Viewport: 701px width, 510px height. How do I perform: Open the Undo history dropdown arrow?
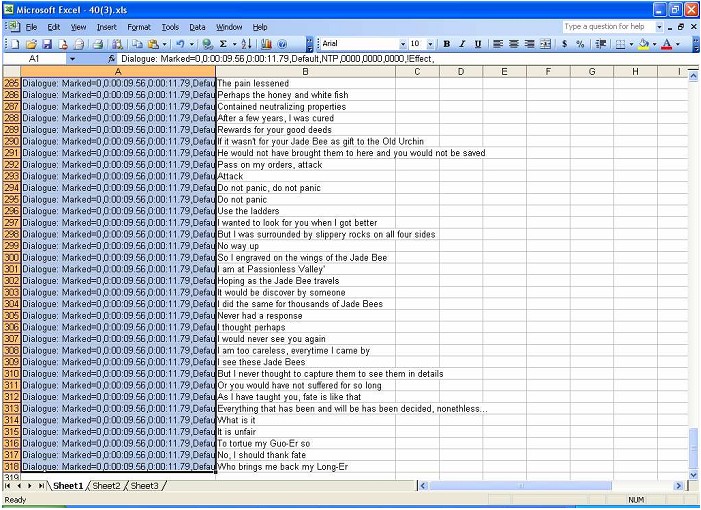pos(192,44)
